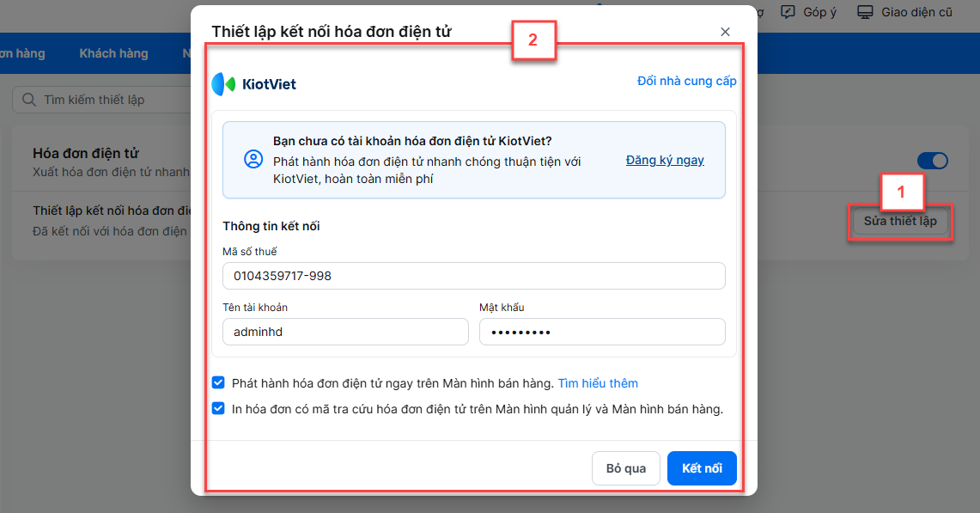Close the e-invoice connection setup dialog
Screen dimensions: 980x513
[x=725, y=32]
